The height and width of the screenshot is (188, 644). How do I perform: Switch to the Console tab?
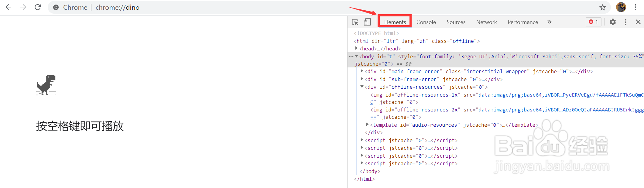click(426, 22)
